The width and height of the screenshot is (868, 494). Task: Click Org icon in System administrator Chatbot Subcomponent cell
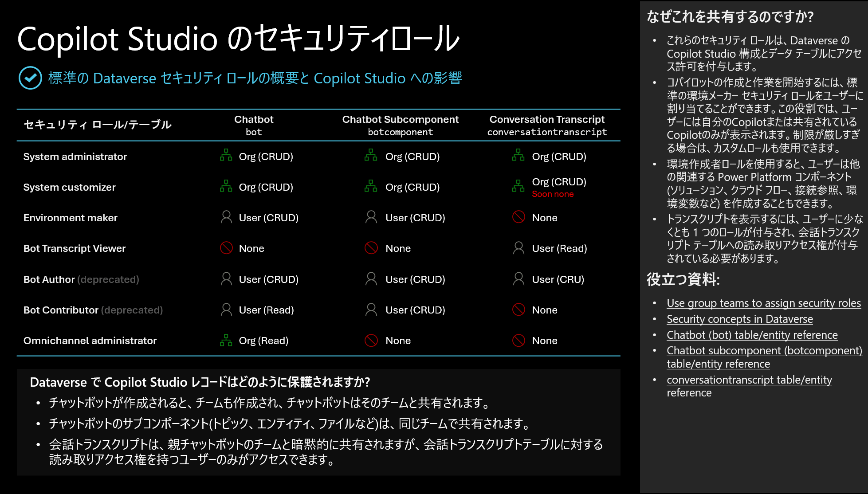[371, 155]
